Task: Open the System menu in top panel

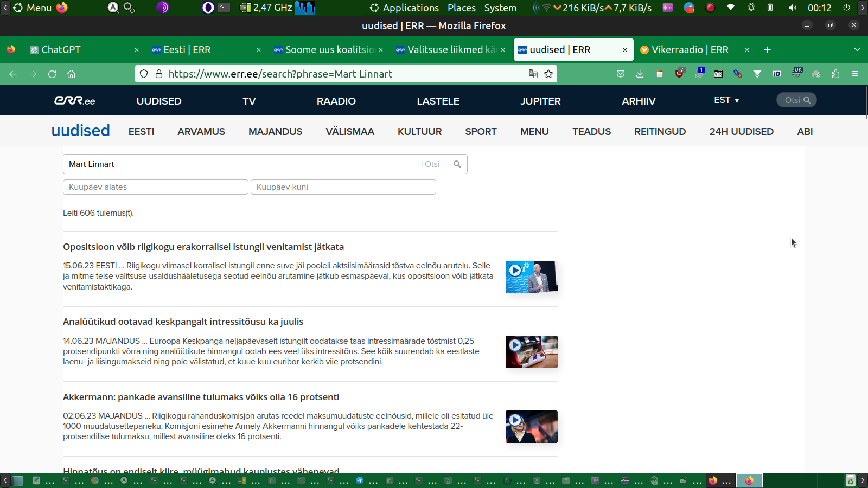Action: tap(500, 8)
